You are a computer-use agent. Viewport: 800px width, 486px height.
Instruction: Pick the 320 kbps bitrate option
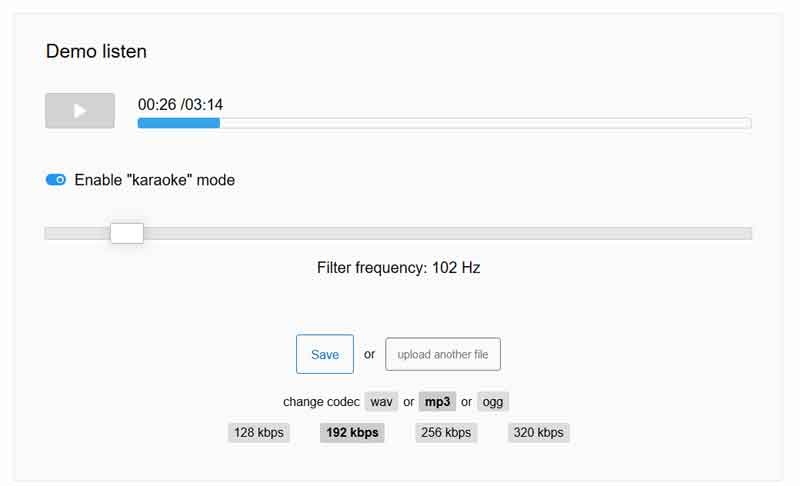pyautogui.click(x=538, y=433)
